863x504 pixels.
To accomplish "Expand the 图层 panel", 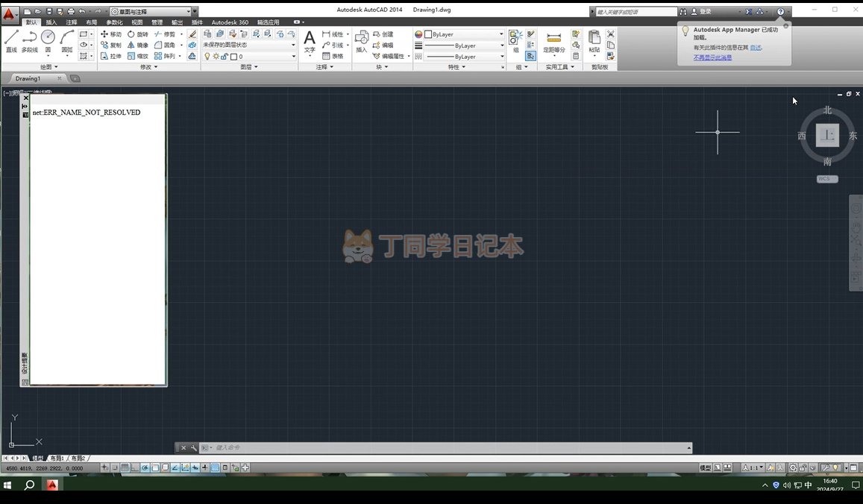I will [x=249, y=66].
